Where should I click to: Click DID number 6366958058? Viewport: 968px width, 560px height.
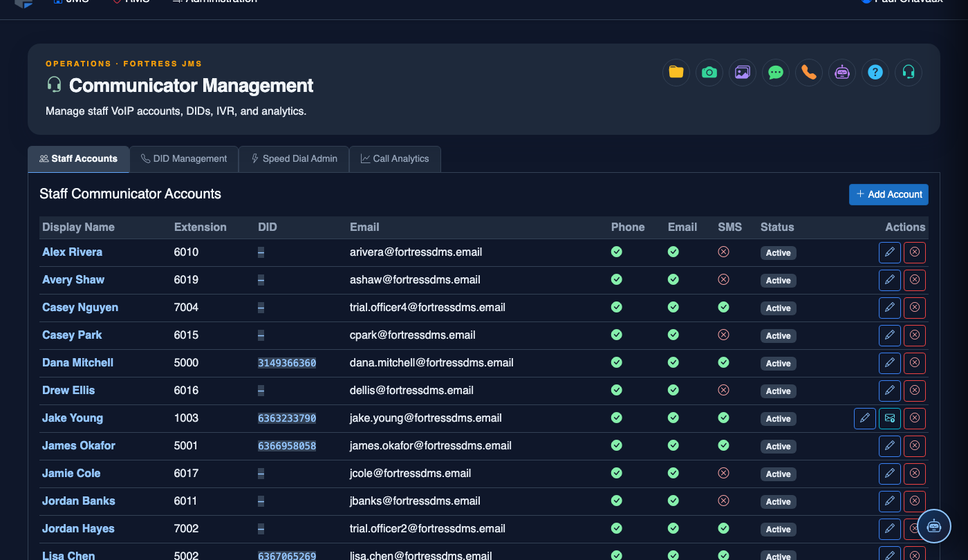coord(287,446)
